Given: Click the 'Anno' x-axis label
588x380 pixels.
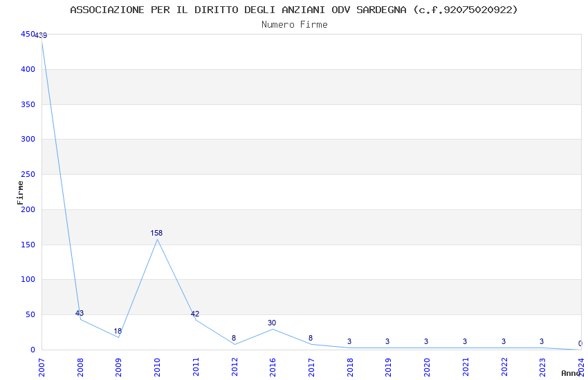Looking at the screenshot, I should 571,373.
